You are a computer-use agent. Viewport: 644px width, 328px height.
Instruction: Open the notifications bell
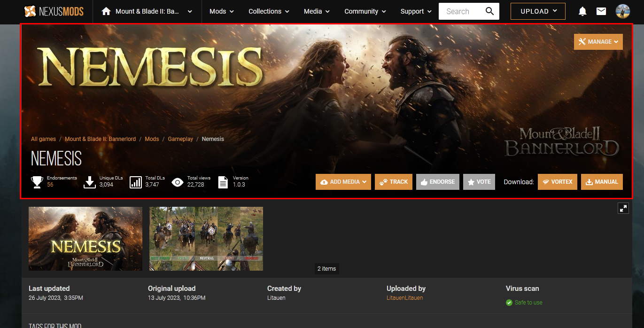pyautogui.click(x=582, y=11)
